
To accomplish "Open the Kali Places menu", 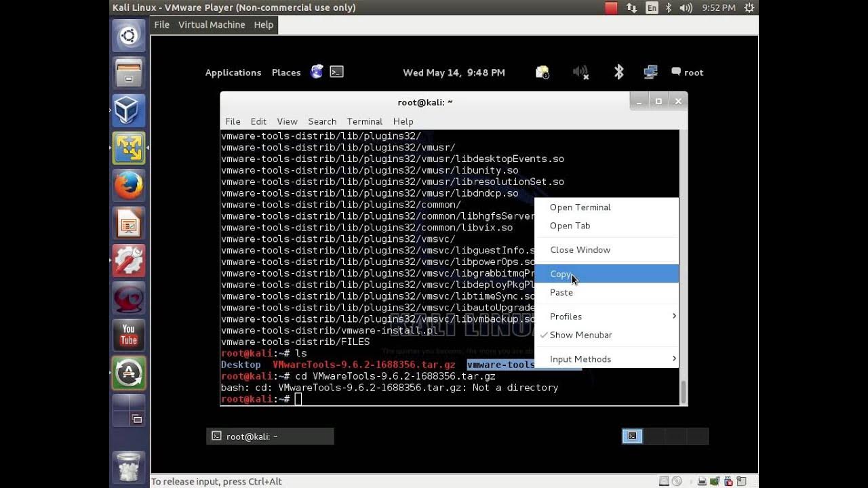I will tap(286, 73).
